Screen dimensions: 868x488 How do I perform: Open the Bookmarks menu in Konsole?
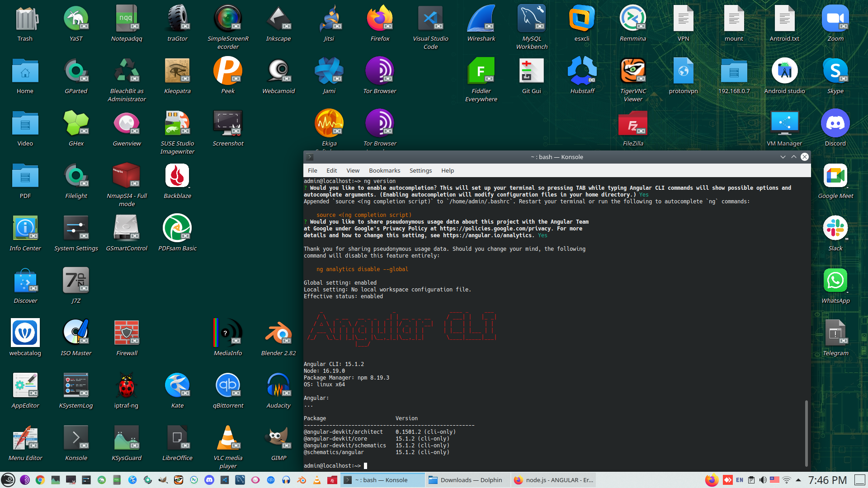384,170
